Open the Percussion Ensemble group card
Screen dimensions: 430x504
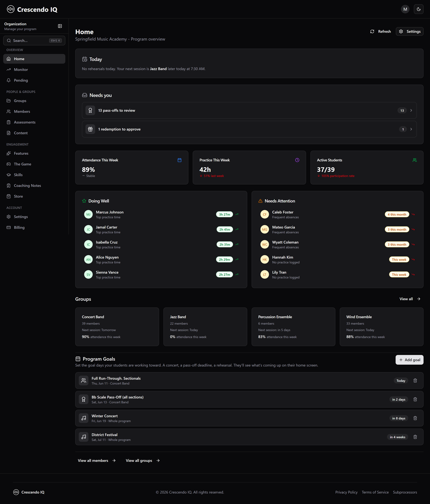point(293,327)
